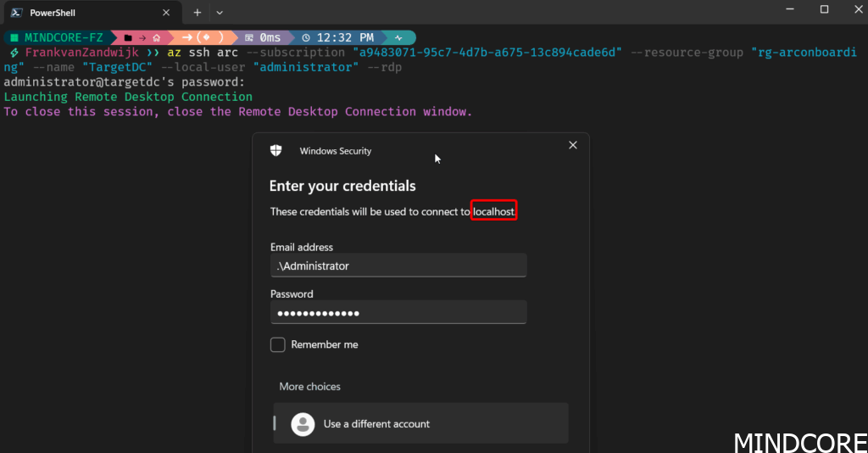The width and height of the screenshot is (868, 453).
Task: Click the 12:32 PM clock segment
Action: pyautogui.click(x=338, y=37)
